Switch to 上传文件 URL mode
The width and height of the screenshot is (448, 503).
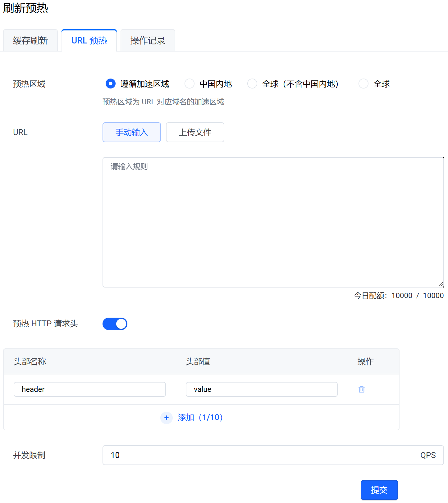click(195, 132)
